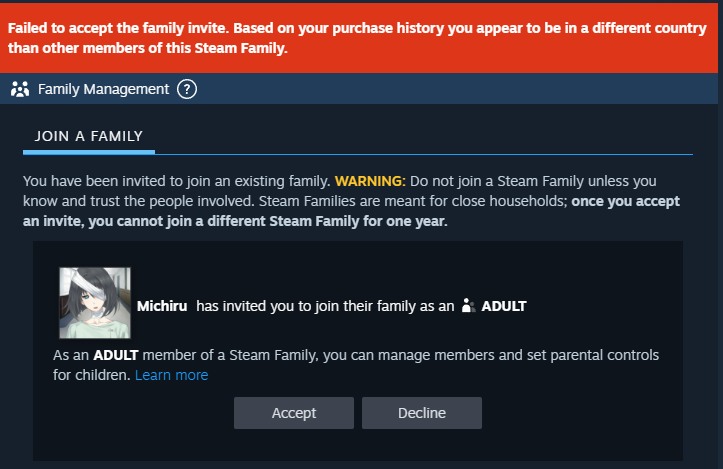Click the Family Management people icon
The width and height of the screenshot is (723, 469).
[20, 89]
